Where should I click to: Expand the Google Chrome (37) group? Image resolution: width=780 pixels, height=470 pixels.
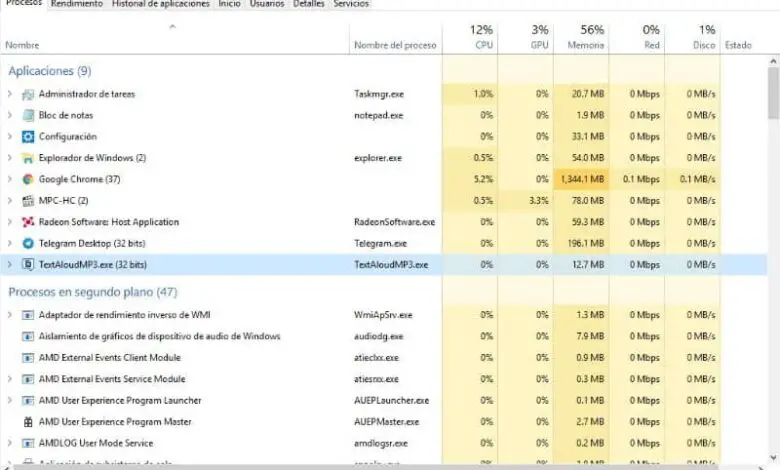coord(9,180)
